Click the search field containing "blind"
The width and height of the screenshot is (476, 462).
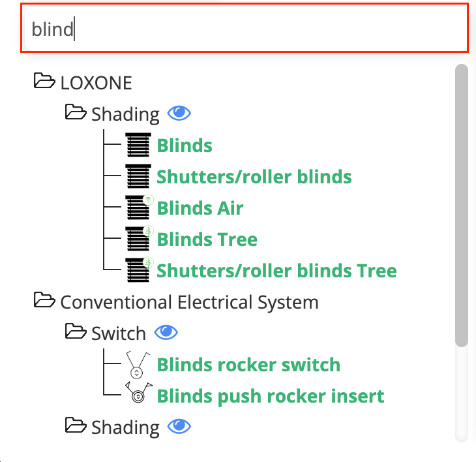245,29
